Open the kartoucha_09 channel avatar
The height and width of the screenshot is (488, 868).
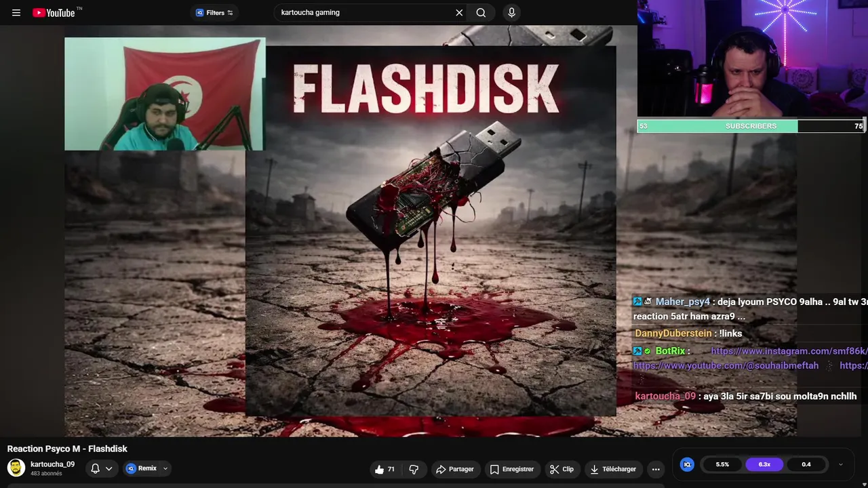16,468
